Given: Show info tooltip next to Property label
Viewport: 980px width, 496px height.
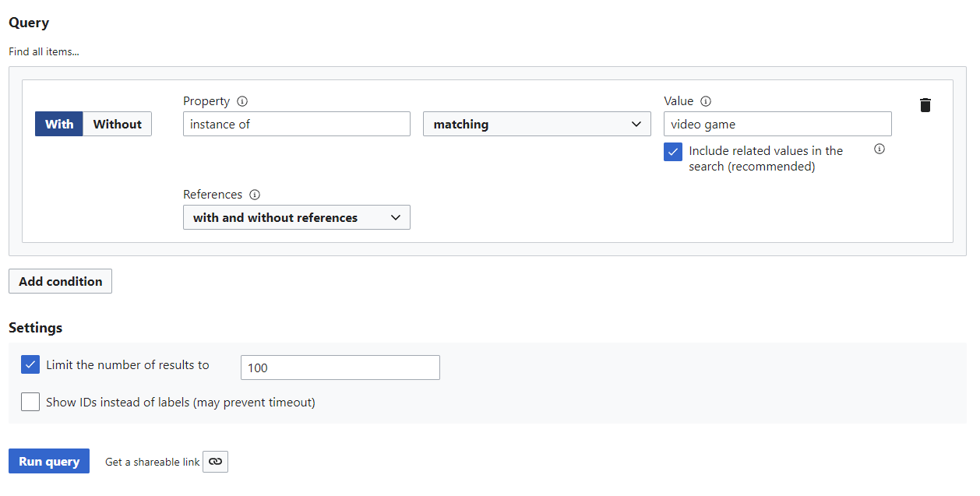Looking at the screenshot, I should click(x=242, y=101).
